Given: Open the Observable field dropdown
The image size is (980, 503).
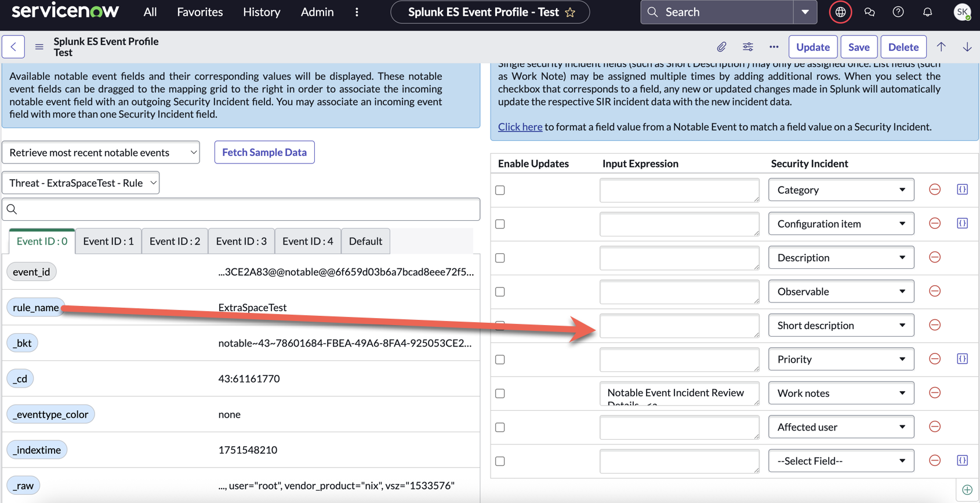Looking at the screenshot, I should (x=841, y=291).
